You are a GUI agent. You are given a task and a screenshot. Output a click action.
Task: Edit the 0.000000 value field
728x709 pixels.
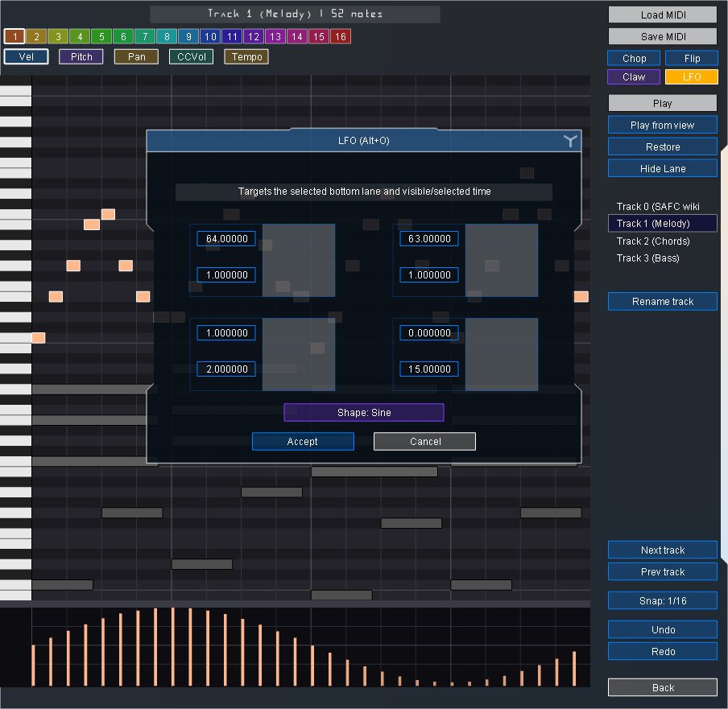pyautogui.click(x=429, y=333)
